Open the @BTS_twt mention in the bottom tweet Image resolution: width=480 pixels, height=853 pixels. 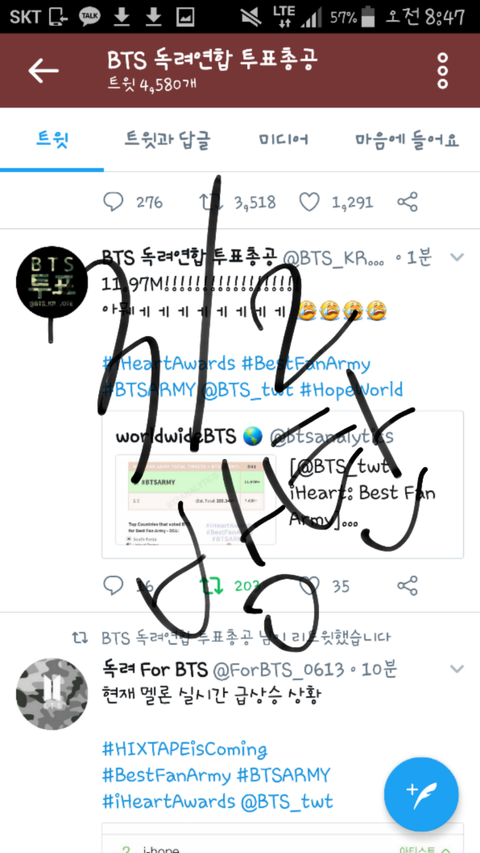click(287, 801)
